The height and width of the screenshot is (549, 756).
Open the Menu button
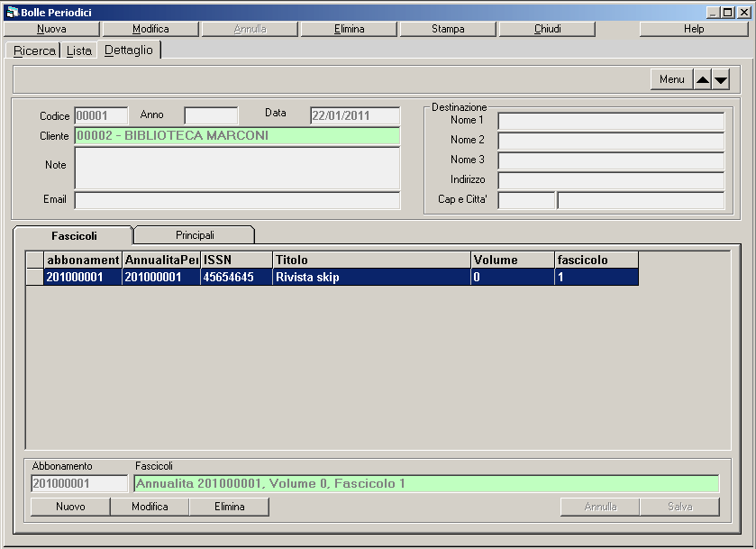point(671,80)
